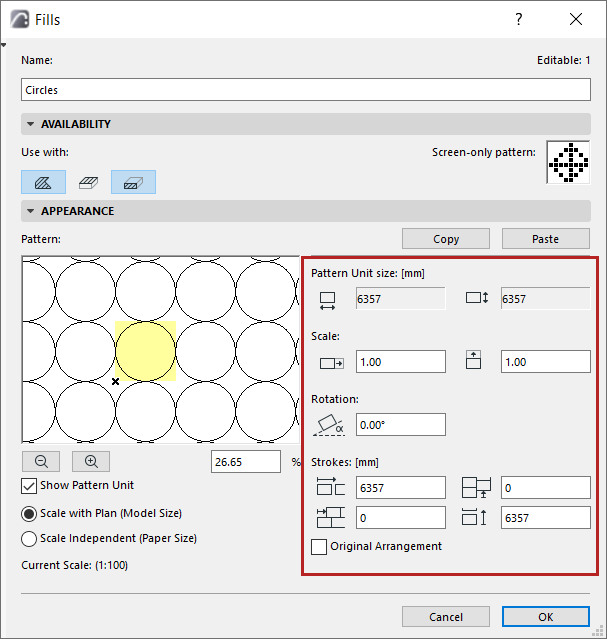The height and width of the screenshot is (639, 607).
Task: Click the horizontal stroke offset field 0
Action: pyautogui.click(x=401, y=518)
